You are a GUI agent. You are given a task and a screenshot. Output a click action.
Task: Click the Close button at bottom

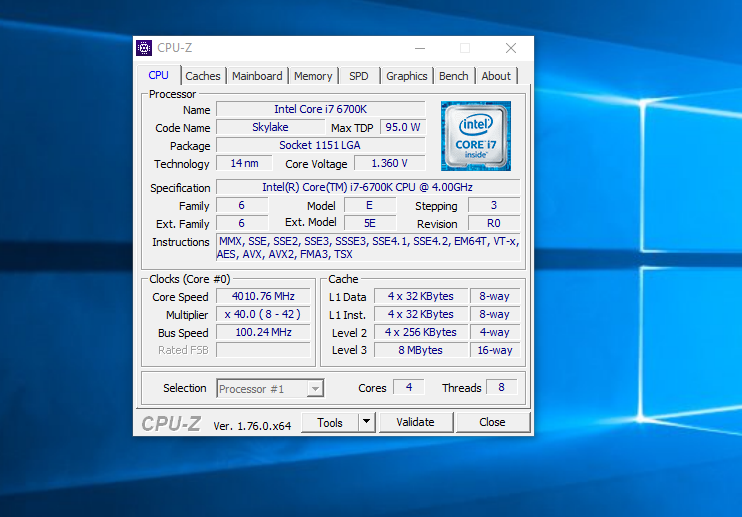pos(492,422)
